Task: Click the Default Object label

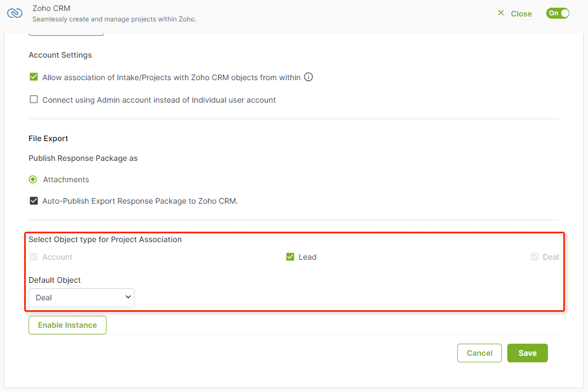Action: point(55,280)
